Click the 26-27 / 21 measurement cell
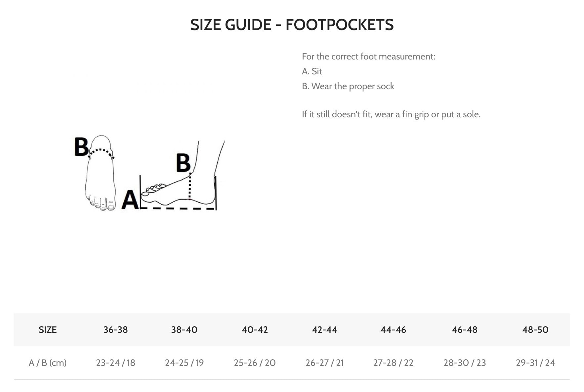Image resolution: width=584 pixels, height=392 pixels. click(x=324, y=363)
